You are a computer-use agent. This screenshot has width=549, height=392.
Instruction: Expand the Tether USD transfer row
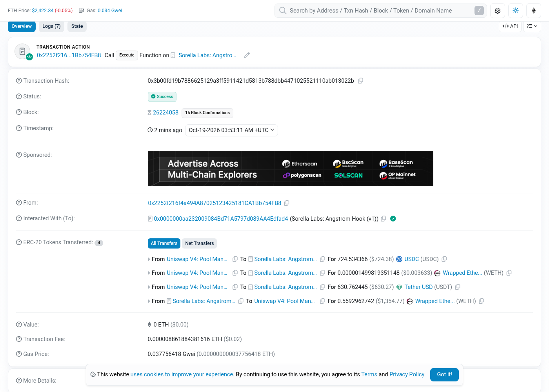(x=149, y=287)
